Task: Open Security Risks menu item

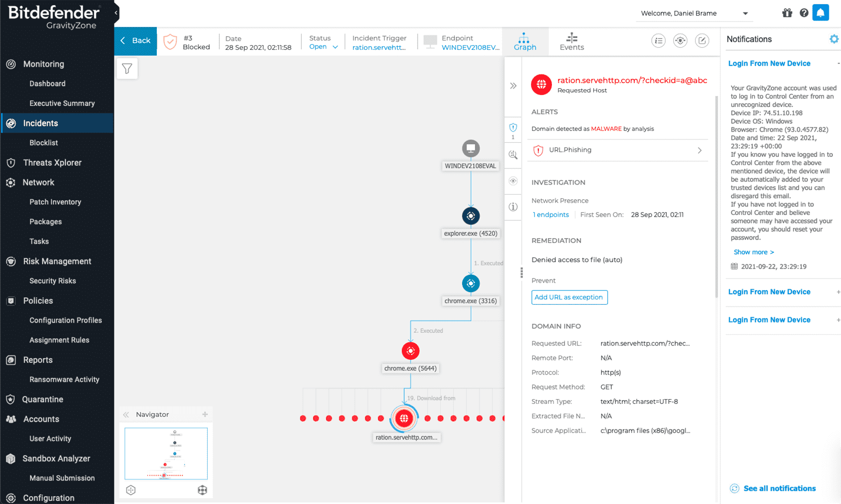Action: coord(52,281)
